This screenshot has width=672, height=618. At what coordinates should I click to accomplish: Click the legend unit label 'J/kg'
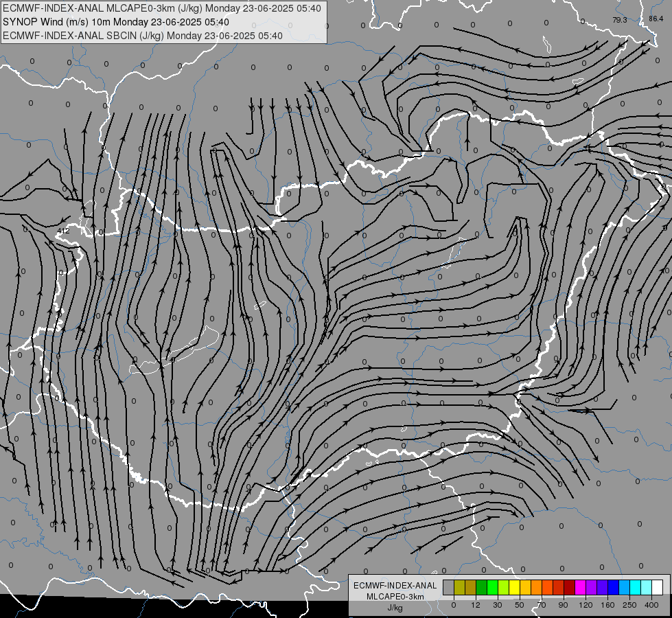(395, 608)
